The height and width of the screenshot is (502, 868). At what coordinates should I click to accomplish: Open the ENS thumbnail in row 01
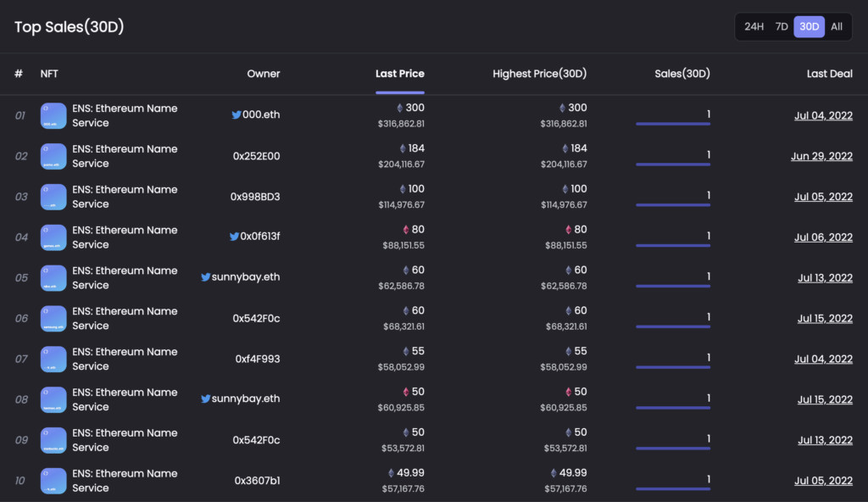(53, 116)
